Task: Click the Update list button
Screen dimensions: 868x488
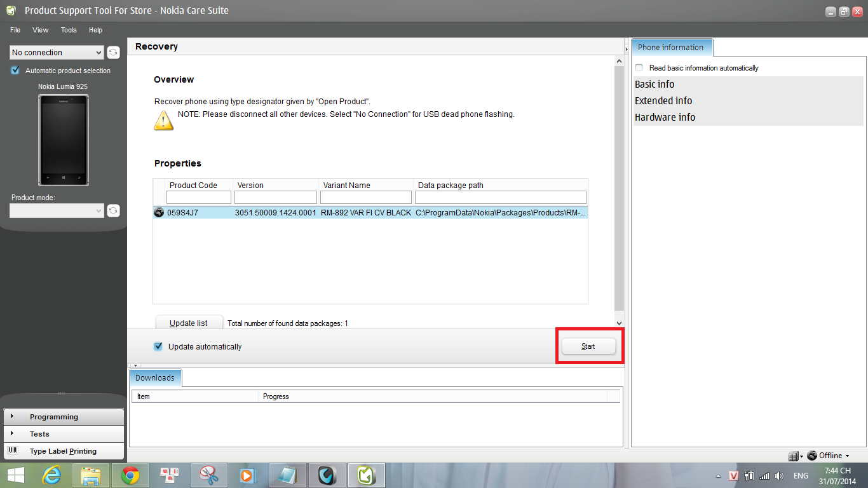Action: 189,323
